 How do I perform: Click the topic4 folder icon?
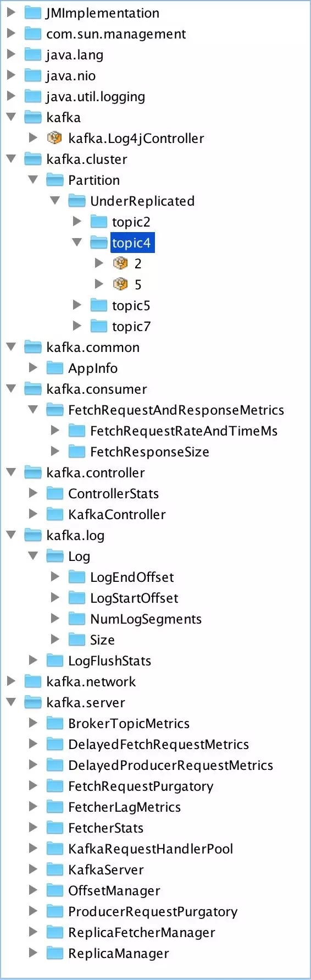[99, 243]
